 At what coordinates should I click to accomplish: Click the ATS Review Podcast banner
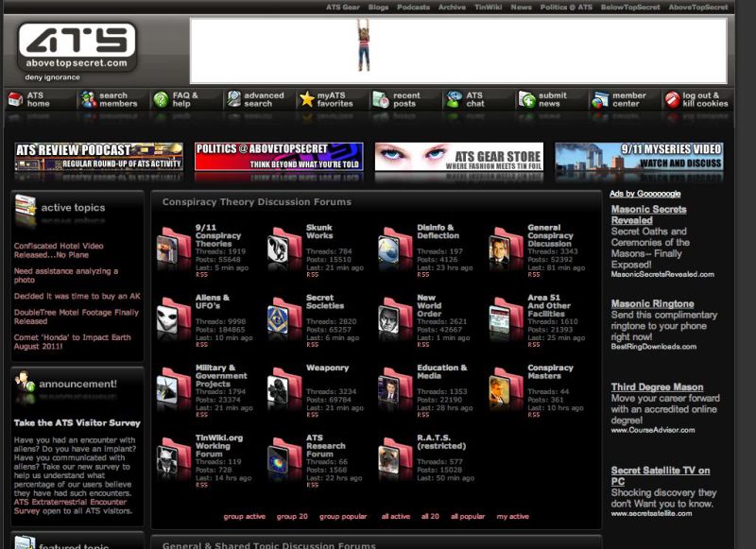[99, 157]
